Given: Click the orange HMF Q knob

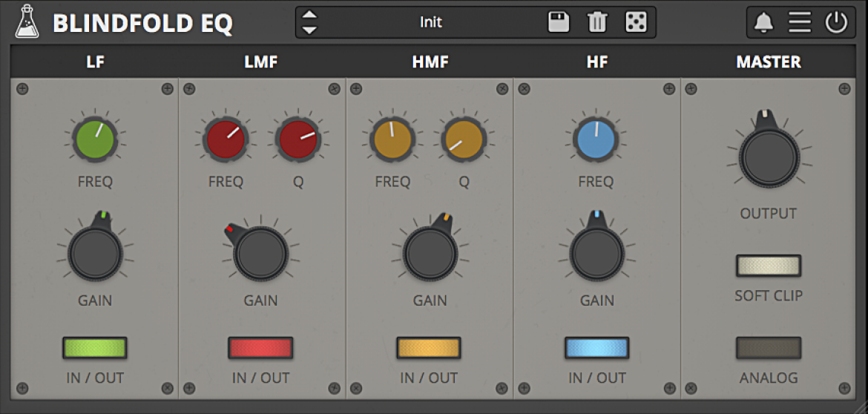Looking at the screenshot, I should tap(464, 139).
